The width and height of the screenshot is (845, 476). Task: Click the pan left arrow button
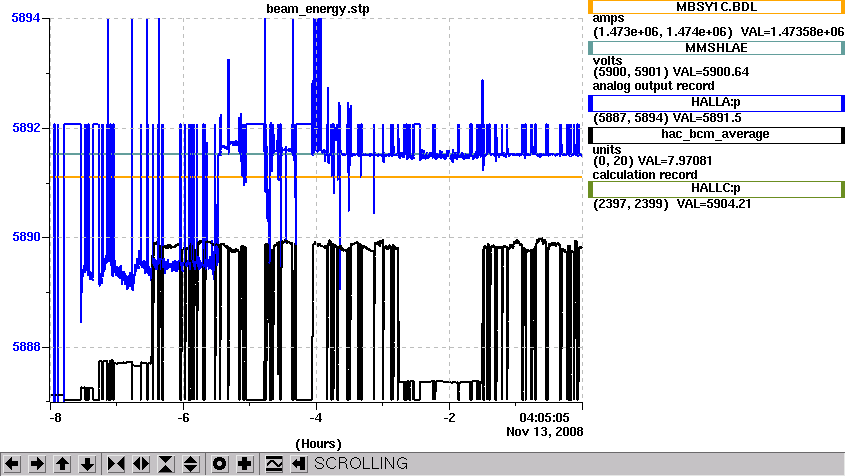point(12,464)
